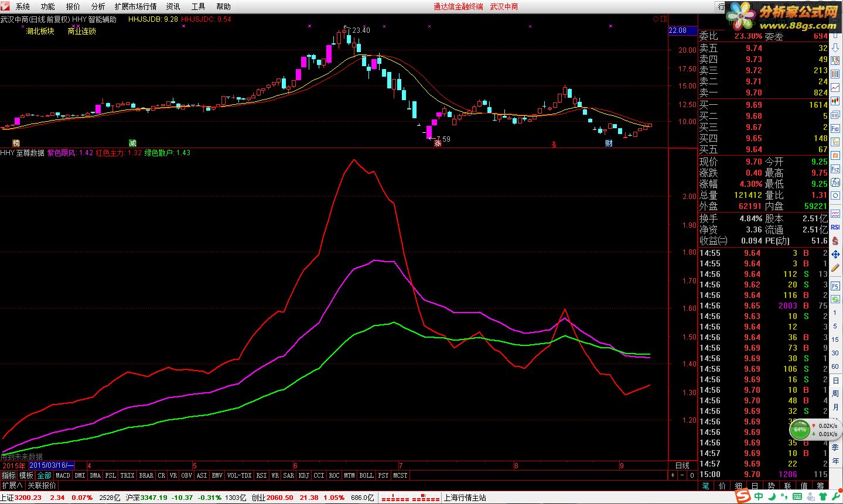Click the 季 quarterly period sidebar icon
Screen dimensions: 843x504
(835, 447)
